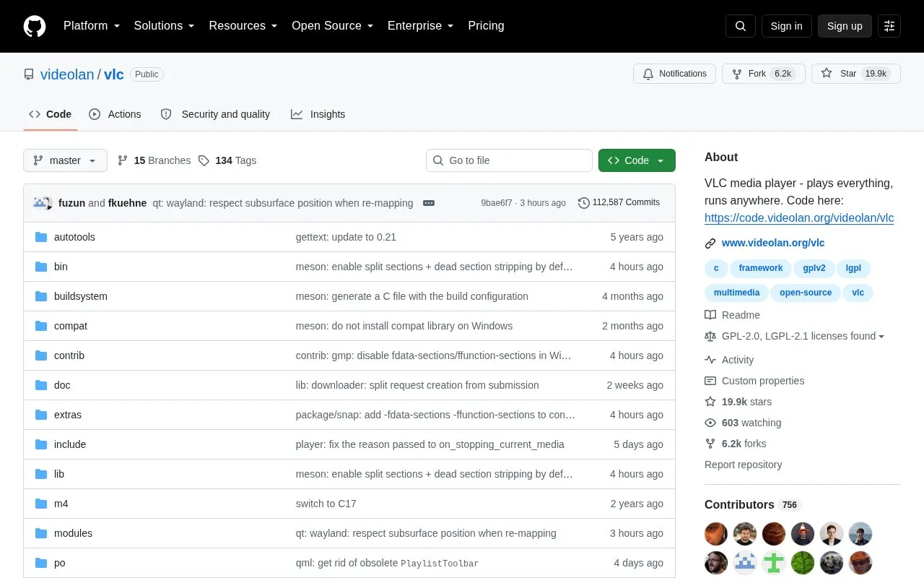Expand the licenses found dropdown
This screenshot has width=924, height=578.
803,336
